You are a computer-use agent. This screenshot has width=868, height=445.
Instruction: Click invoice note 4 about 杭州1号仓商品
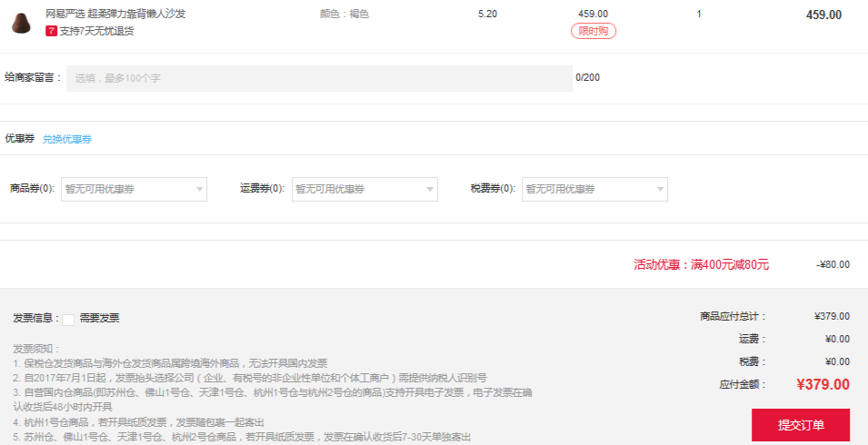click(139, 422)
